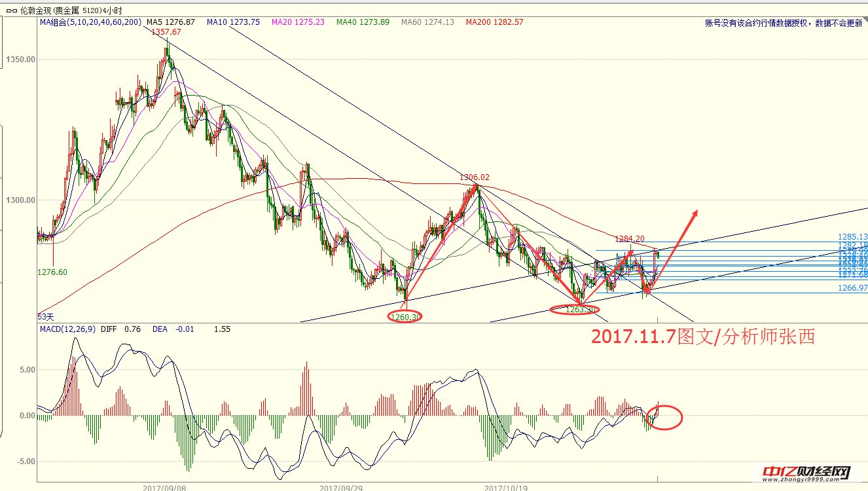This screenshot has width=868, height=491.
Task: Click the 伦敦金现 instrument title
Action: point(35,10)
